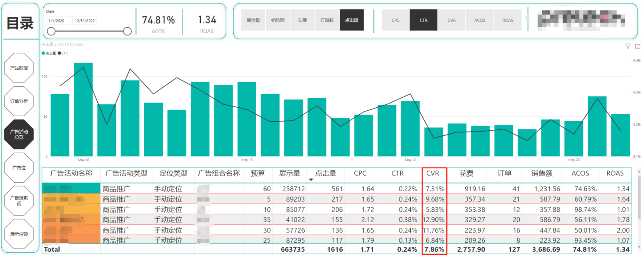Screen dimensions: 644x258
Task: Enter focus mode on the chart
Action: (637, 46)
